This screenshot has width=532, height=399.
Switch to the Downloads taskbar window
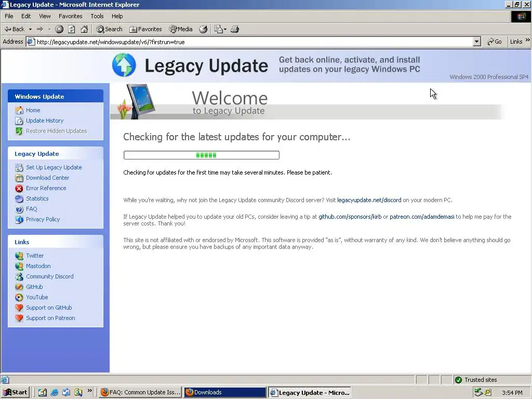tap(225, 392)
